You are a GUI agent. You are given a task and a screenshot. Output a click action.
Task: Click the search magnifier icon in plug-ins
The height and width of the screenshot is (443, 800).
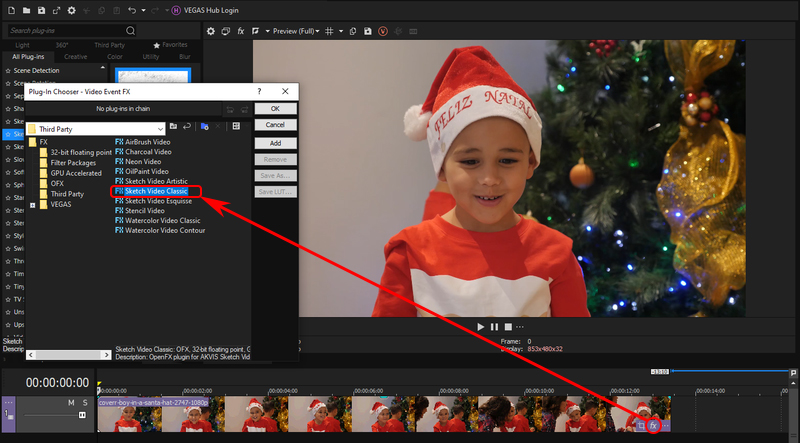(x=131, y=31)
